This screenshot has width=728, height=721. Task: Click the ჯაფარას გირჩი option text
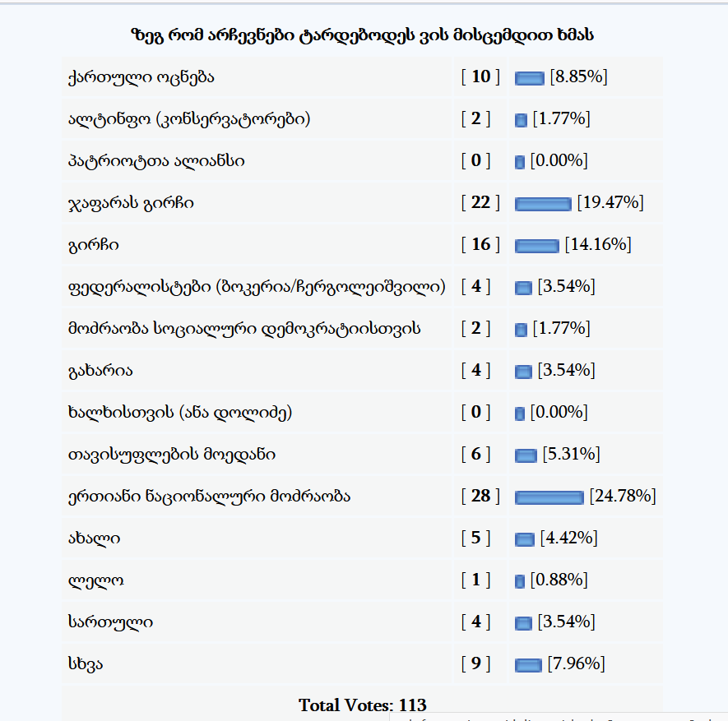[132, 202]
